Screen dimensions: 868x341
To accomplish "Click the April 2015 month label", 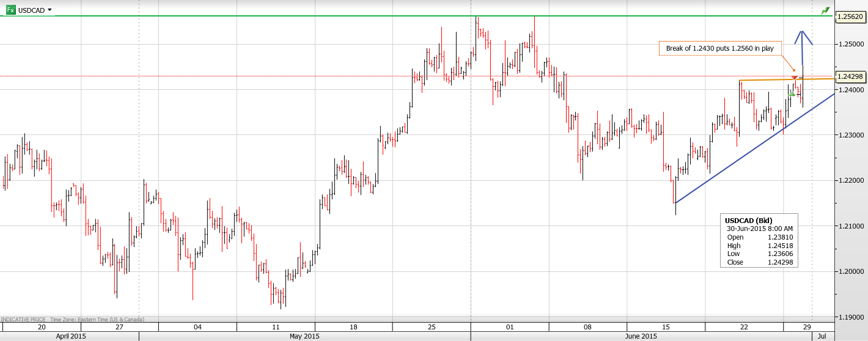I will click(x=70, y=336).
